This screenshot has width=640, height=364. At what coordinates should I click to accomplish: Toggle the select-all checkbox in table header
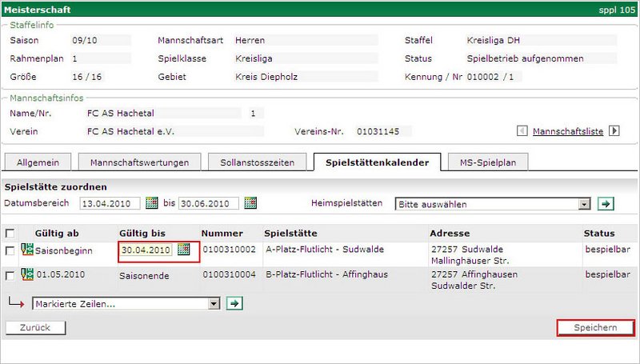click(x=10, y=234)
